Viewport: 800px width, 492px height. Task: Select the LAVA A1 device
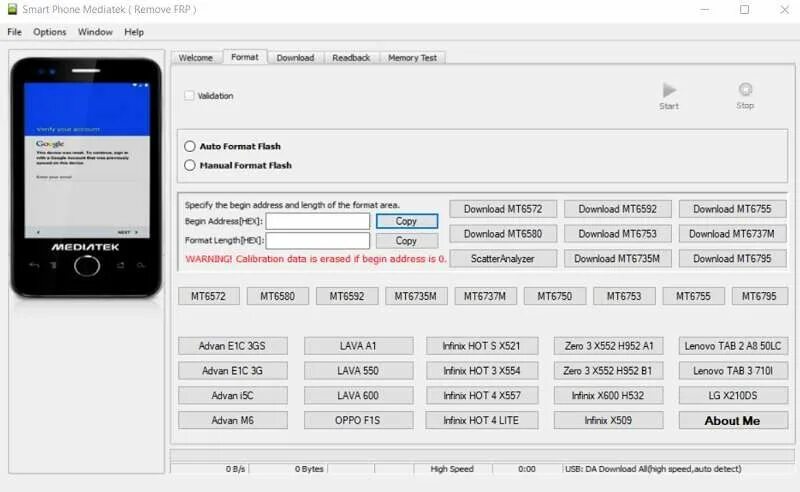pyautogui.click(x=358, y=346)
